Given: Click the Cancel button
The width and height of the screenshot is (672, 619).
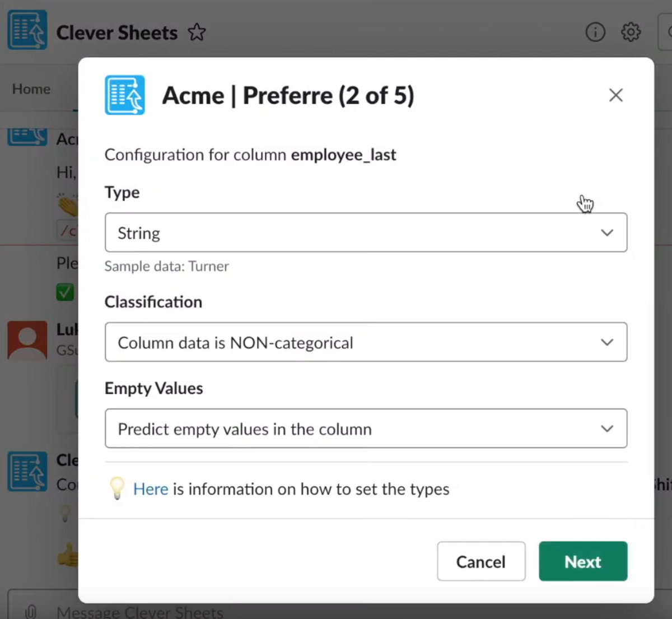Looking at the screenshot, I should 481,561.
